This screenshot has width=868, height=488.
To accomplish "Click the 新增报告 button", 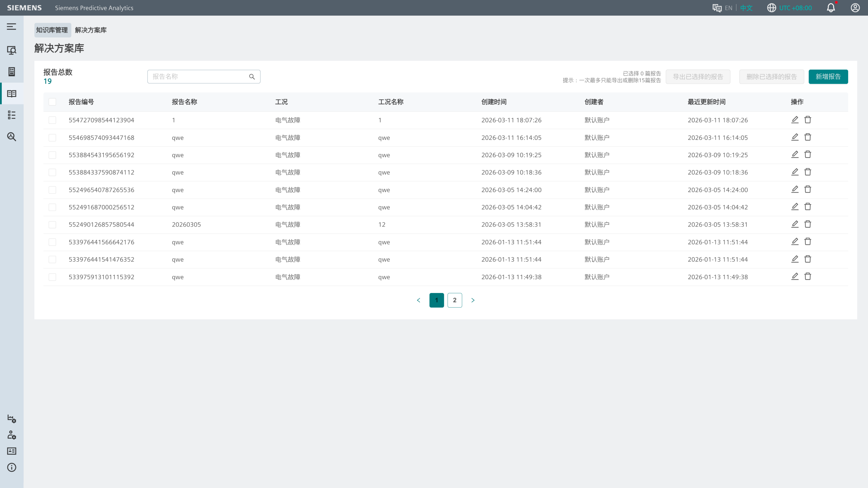I will pyautogui.click(x=828, y=77).
